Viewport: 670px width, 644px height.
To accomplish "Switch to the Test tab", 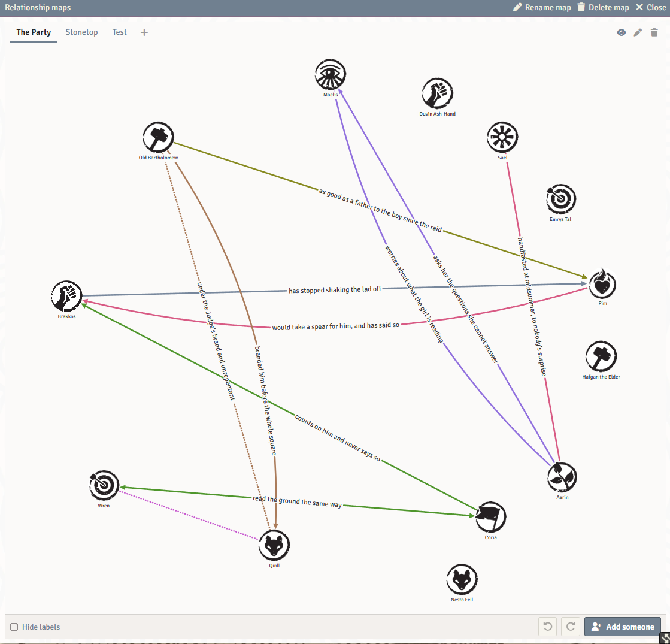I will pyautogui.click(x=120, y=32).
